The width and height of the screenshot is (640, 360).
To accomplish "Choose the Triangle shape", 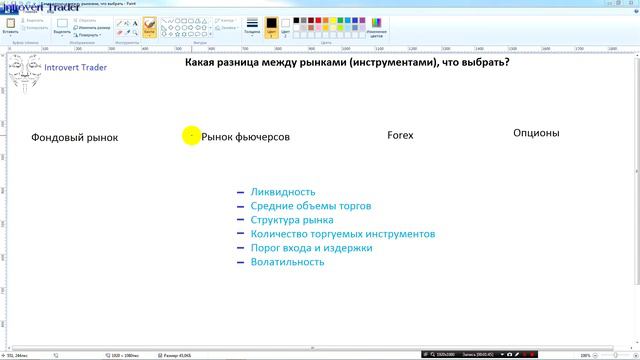I will click(204, 21).
